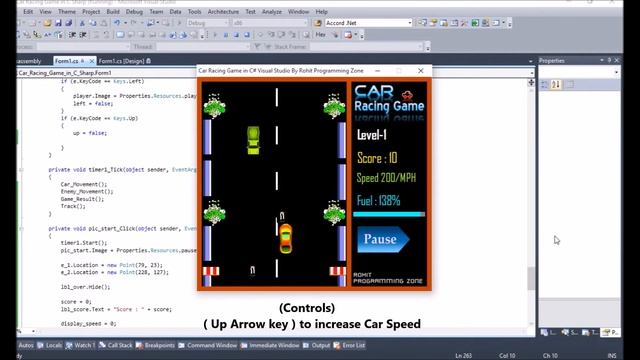
Task: Close the Form1.cs tab
Action: 92,61
